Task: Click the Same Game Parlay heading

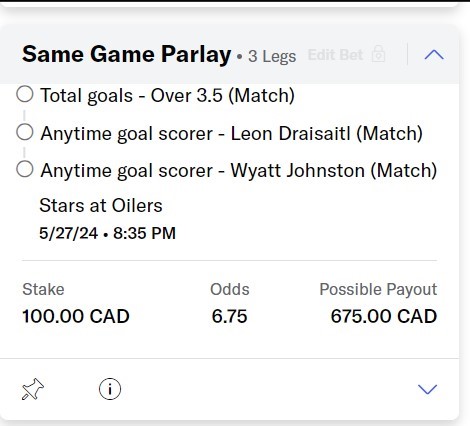Action: coord(126,54)
